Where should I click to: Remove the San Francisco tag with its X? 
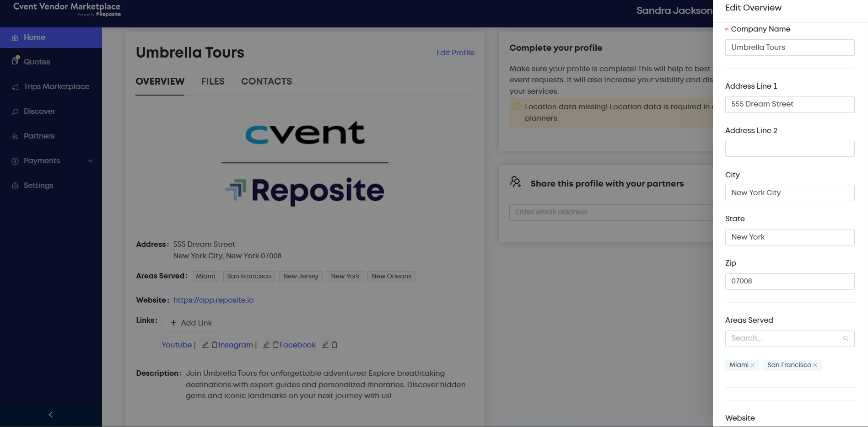(815, 365)
